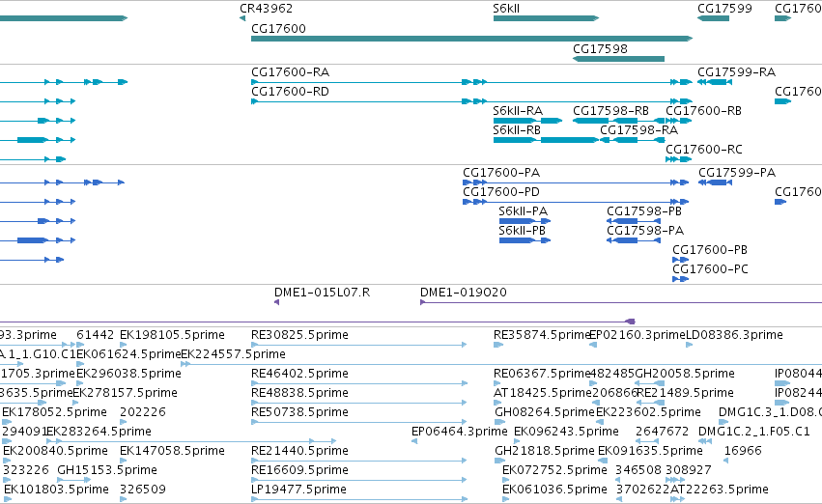Select the S6kII gene bar

click(546, 18)
